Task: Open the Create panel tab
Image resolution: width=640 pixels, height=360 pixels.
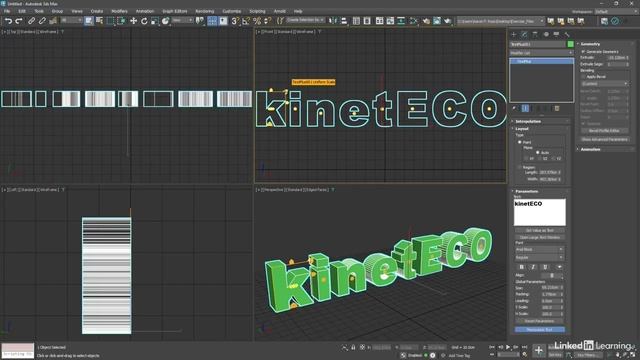Action: pyautogui.click(x=514, y=35)
